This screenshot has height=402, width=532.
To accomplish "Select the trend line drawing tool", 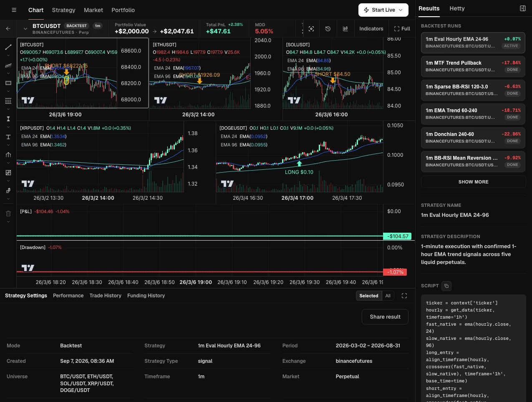I will [8, 47].
